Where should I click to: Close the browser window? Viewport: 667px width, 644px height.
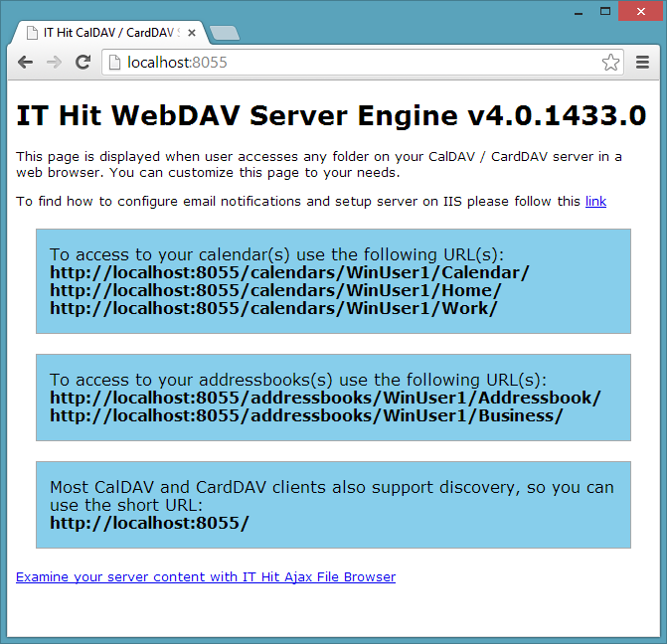(641, 11)
